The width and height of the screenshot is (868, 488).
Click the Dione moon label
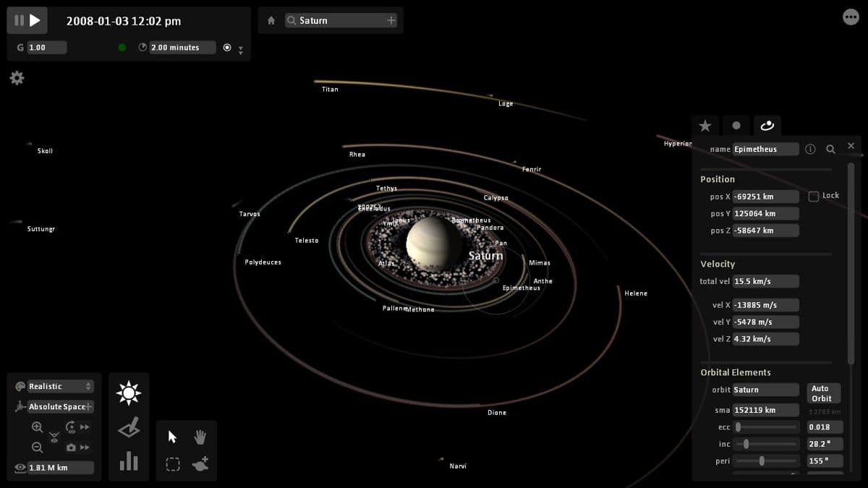tap(497, 413)
